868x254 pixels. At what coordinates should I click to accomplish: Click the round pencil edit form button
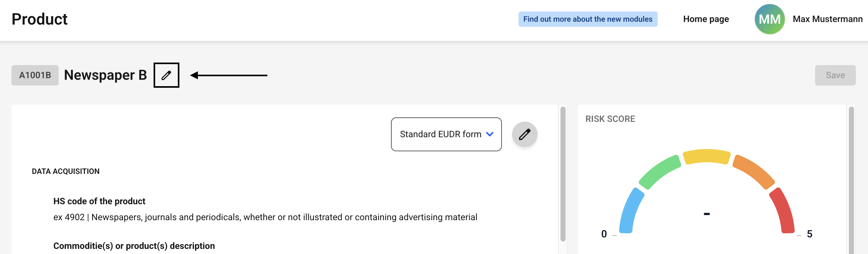point(524,134)
